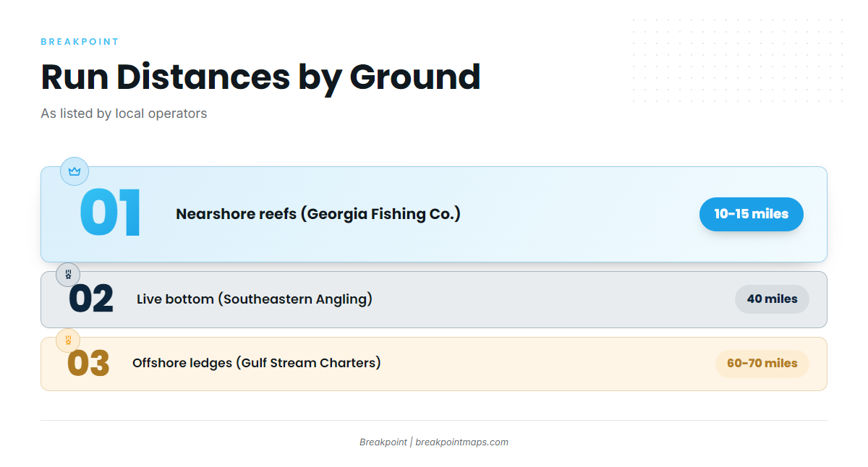Click the Live bottom (Southeastern Angling) label
Image resolution: width=868 pixels, height=467 pixels.
pyautogui.click(x=255, y=299)
